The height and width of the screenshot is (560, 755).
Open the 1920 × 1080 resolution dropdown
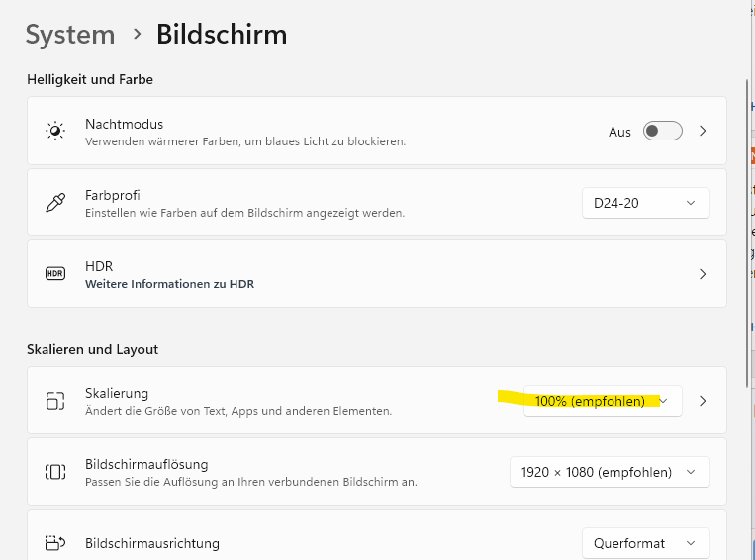610,472
